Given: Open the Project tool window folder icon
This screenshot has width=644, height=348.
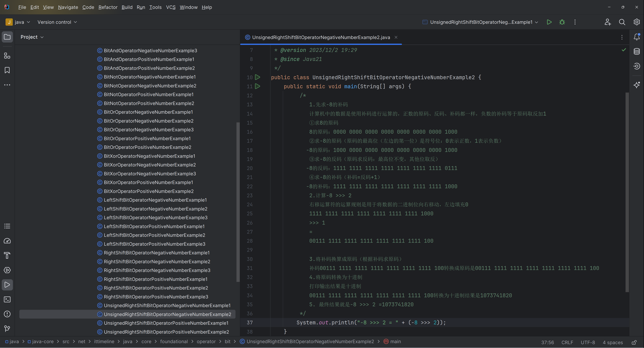Looking at the screenshot, I should point(7,37).
